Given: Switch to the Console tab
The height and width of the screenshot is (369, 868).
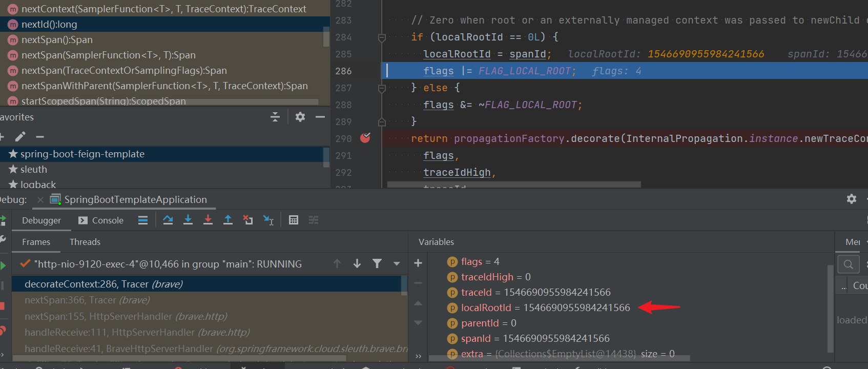Looking at the screenshot, I should [x=101, y=220].
